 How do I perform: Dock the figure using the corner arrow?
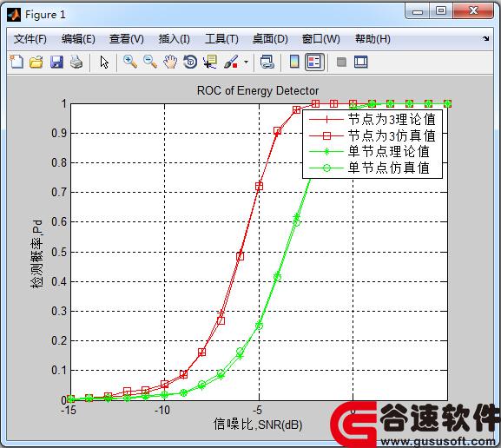pos(486,39)
